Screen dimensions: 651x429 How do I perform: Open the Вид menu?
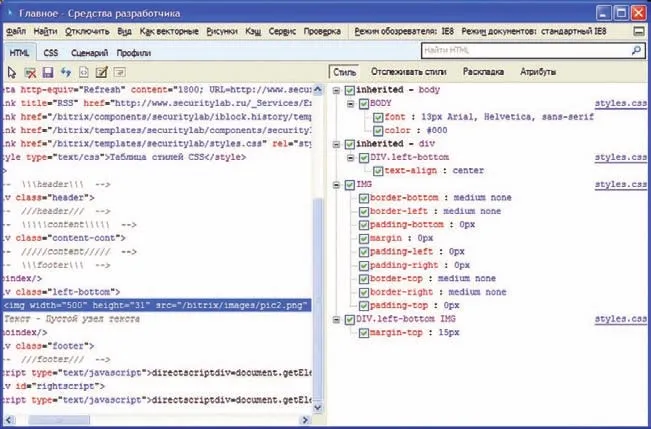point(124,32)
